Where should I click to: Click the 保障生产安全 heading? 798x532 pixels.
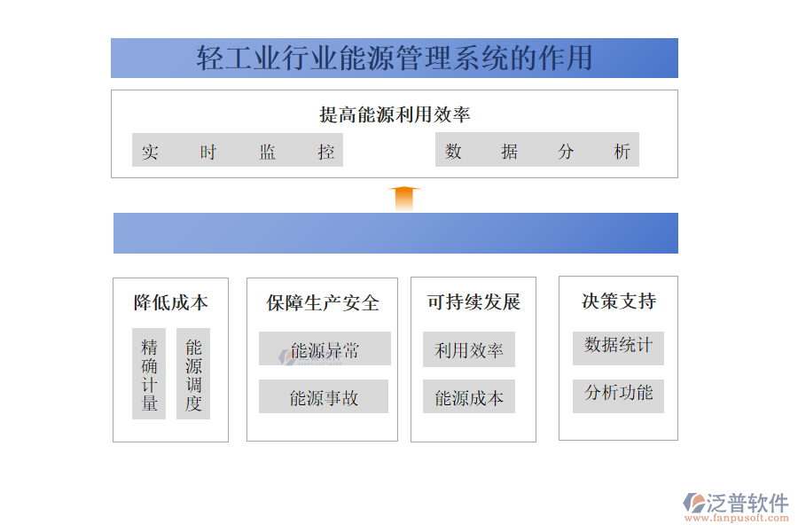tap(323, 303)
